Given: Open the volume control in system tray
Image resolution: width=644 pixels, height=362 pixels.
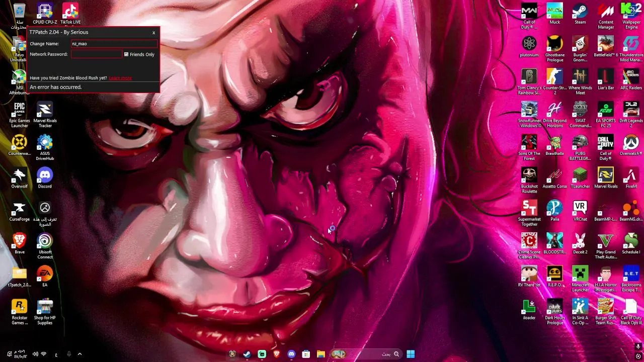Looking at the screenshot, I should [35, 354].
